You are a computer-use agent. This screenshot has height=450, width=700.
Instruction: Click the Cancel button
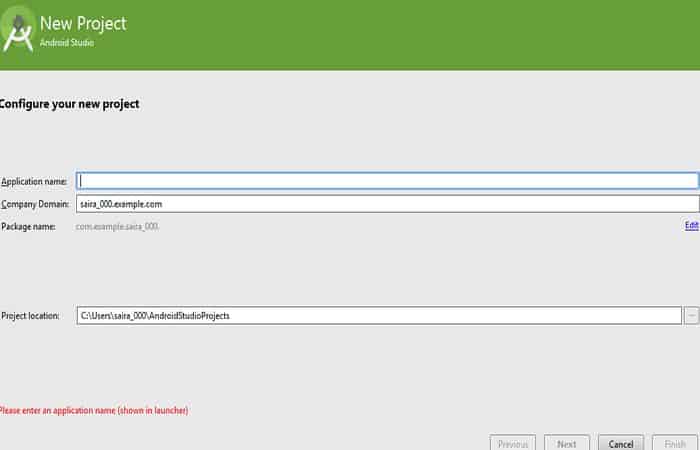coord(621,443)
